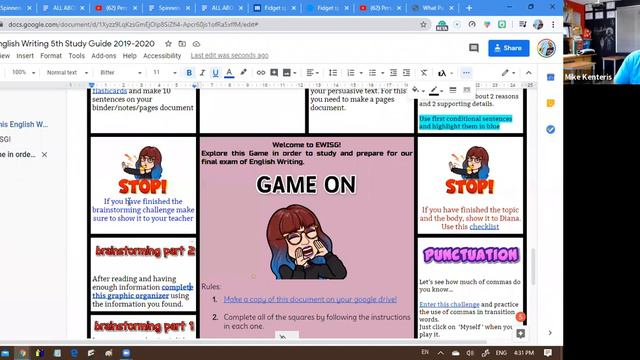640x360 pixels.
Task: Open the 'Last edit was seconds ago' history link
Action: tap(229, 56)
